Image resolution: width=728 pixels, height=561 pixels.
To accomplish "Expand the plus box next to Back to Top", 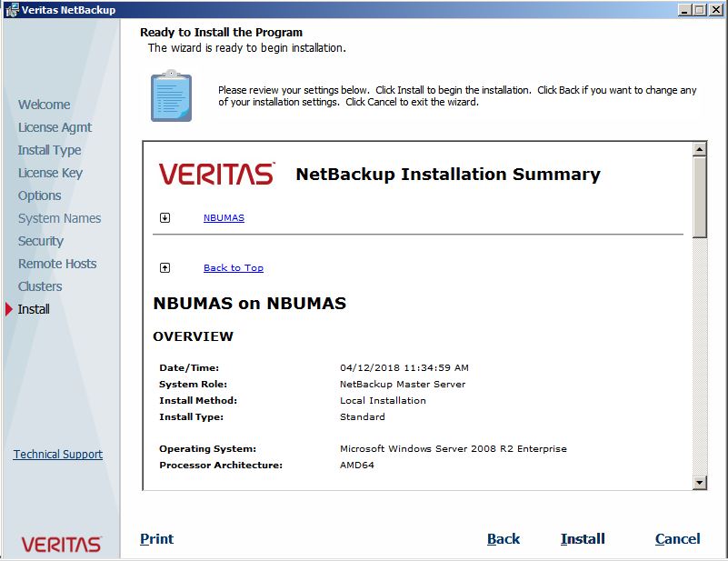I will 165,267.
